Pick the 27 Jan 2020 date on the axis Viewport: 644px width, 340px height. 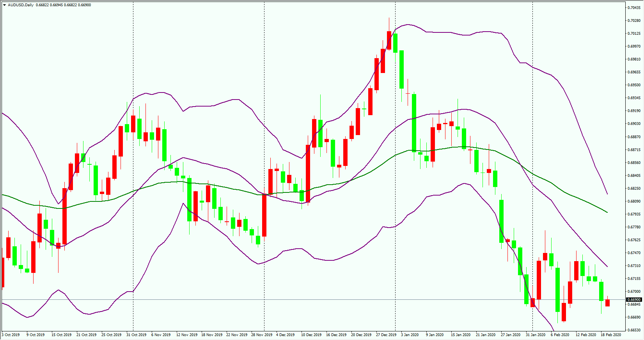[511, 335]
